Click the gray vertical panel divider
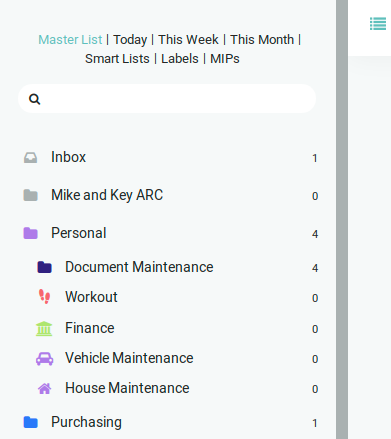Viewport: 391px width, 439px height. 342,219
